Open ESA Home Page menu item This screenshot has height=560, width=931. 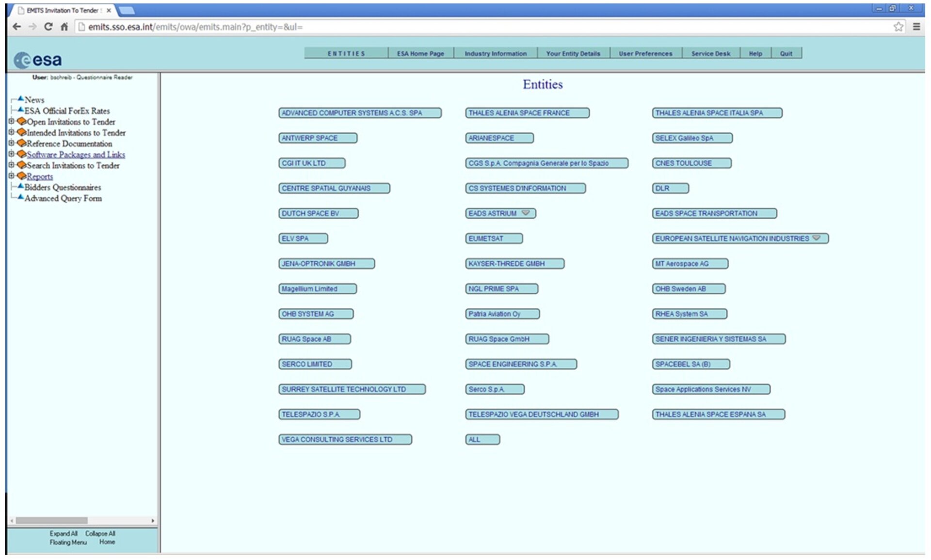[x=420, y=53]
